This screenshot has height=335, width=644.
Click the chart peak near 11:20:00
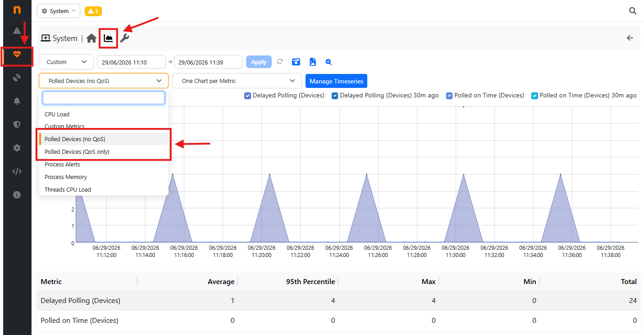tap(269, 174)
